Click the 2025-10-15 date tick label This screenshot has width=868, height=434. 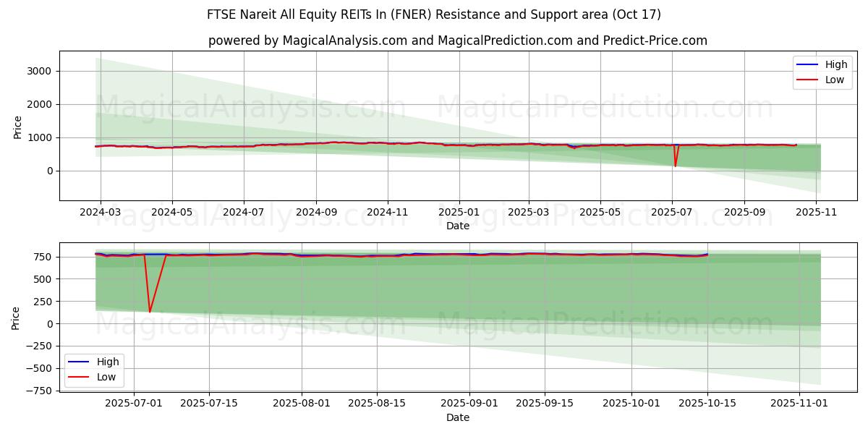pyautogui.click(x=707, y=404)
